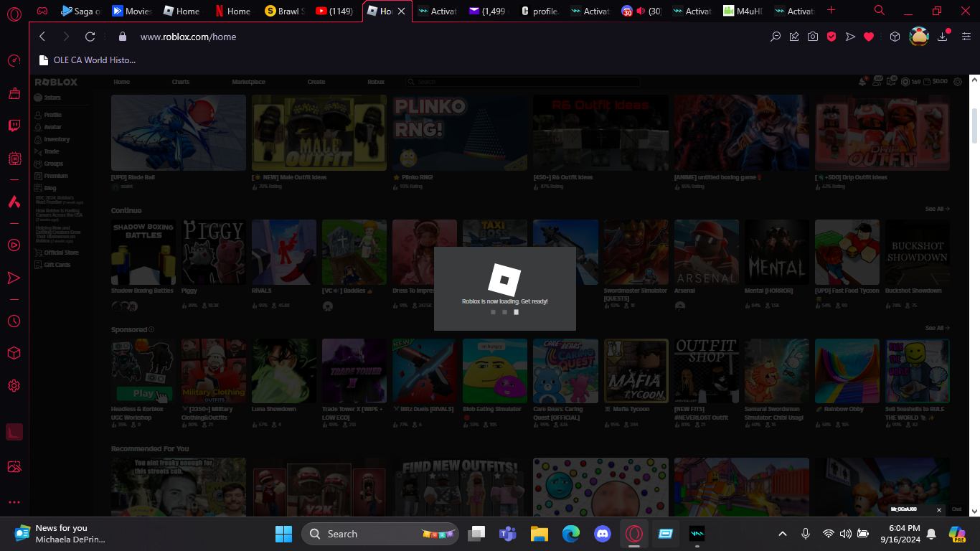Screen dimensions: 980x551
Task: Open the Mafia Tycoon game thumbnail
Action: pos(636,371)
